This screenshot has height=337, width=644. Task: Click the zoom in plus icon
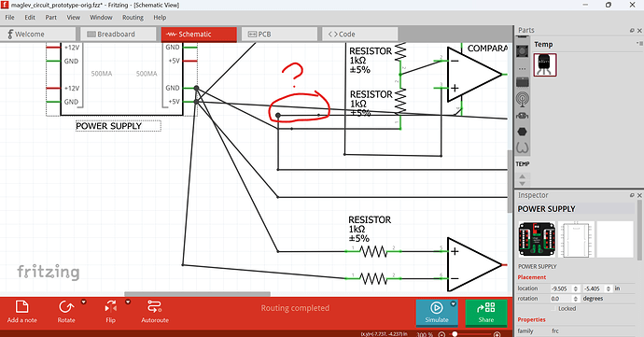(x=497, y=334)
